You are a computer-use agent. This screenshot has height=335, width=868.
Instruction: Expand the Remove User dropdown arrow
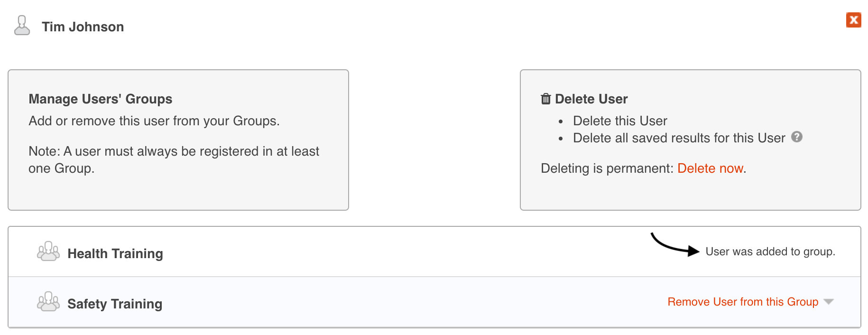[829, 302]
